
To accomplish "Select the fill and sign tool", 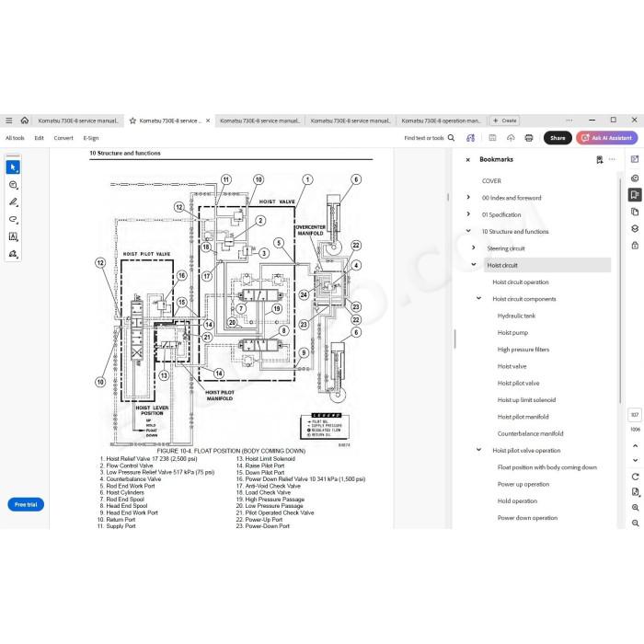I will click(x=13, y=254).
